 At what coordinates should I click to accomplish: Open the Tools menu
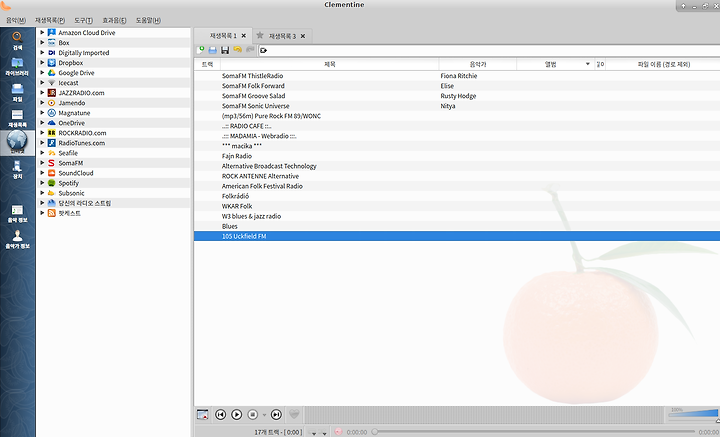[x=84, y=20]
